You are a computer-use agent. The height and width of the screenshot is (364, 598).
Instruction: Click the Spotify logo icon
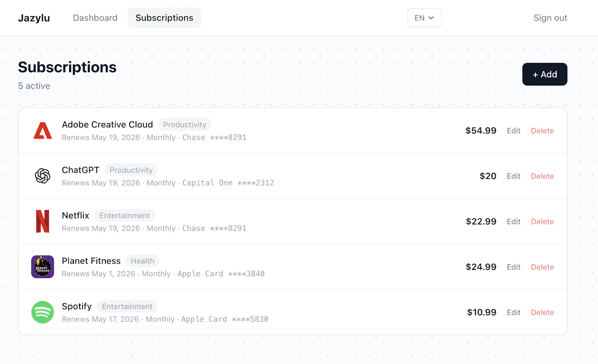click(43, 312)
